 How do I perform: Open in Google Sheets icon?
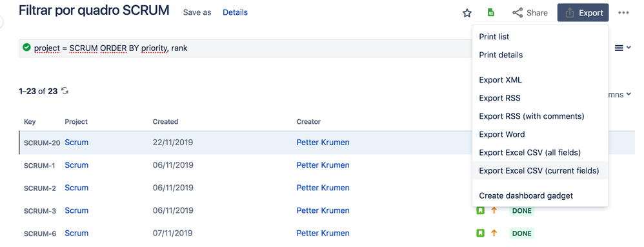pyautogui.click(x=490, y=13)
